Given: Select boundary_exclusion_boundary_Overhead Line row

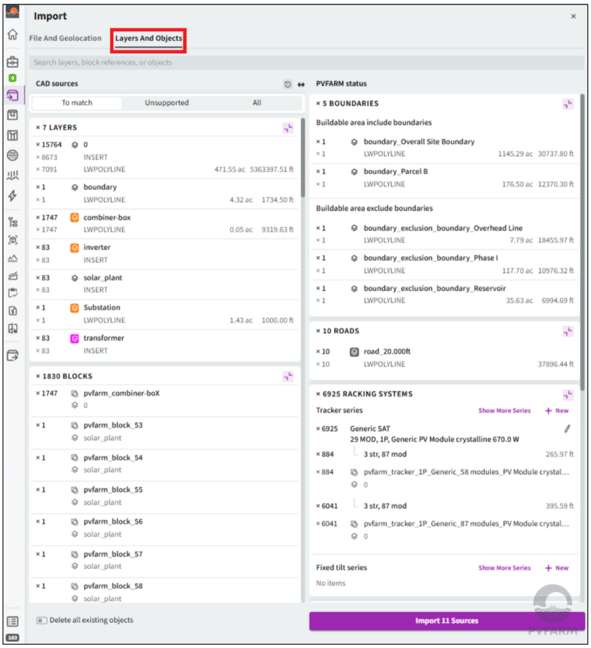Looking at the screenshot, I should (445, 234).
